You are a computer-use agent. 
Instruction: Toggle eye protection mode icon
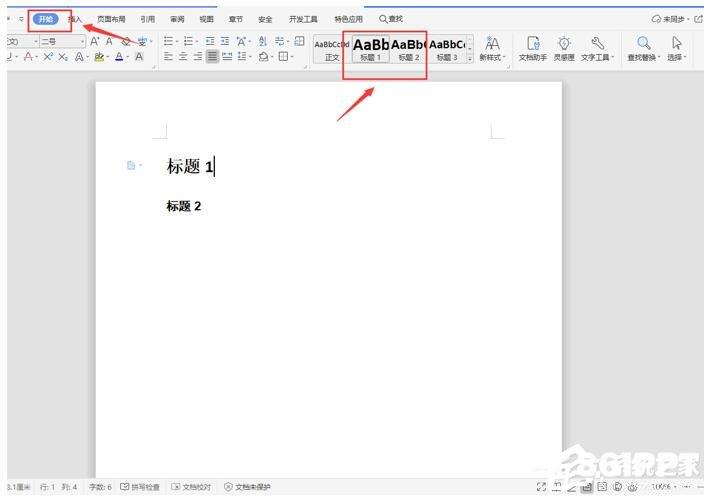(x=633, y=487)
